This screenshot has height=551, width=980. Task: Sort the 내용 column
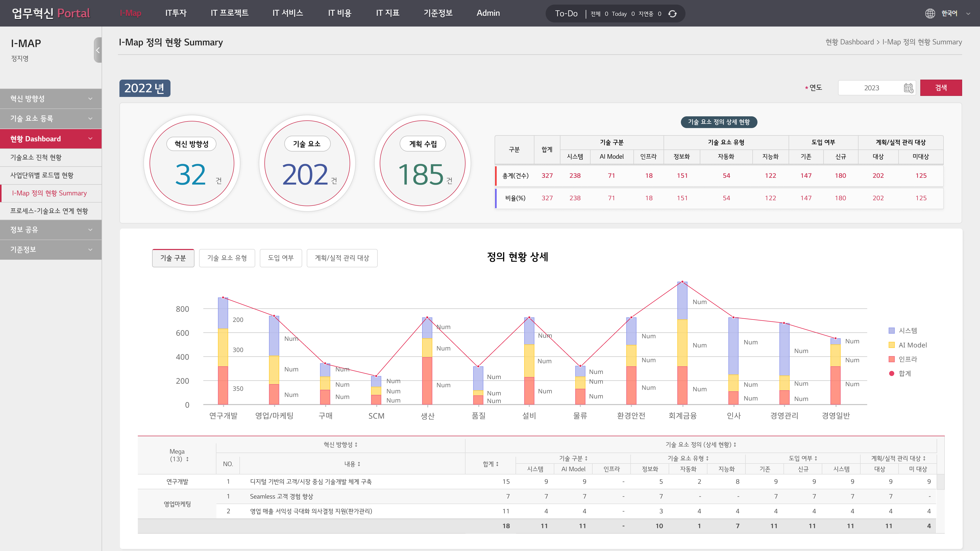pyautogui.click(x=359, y=464)
